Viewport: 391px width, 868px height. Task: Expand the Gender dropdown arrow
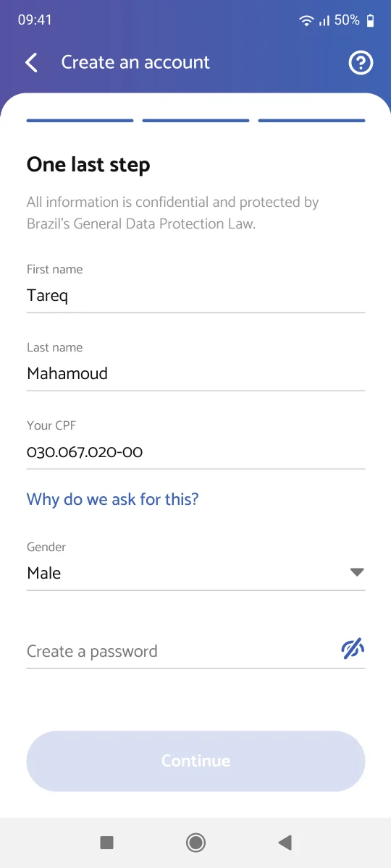tap(356, 572)
